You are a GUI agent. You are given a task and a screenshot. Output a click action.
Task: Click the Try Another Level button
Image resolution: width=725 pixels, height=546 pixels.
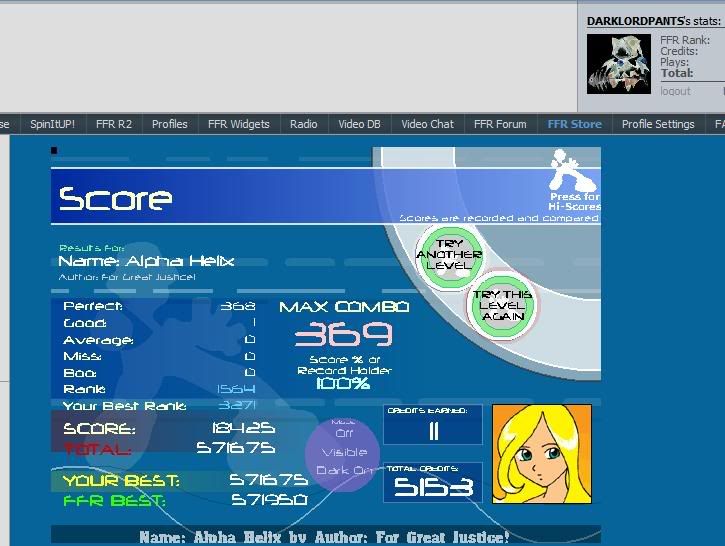(449, 256)
